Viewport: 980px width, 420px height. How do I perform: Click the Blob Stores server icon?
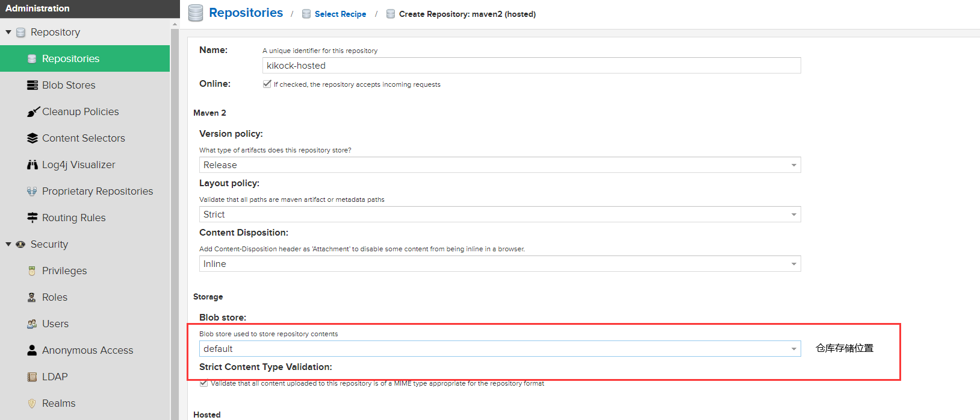tap(32, 85)
